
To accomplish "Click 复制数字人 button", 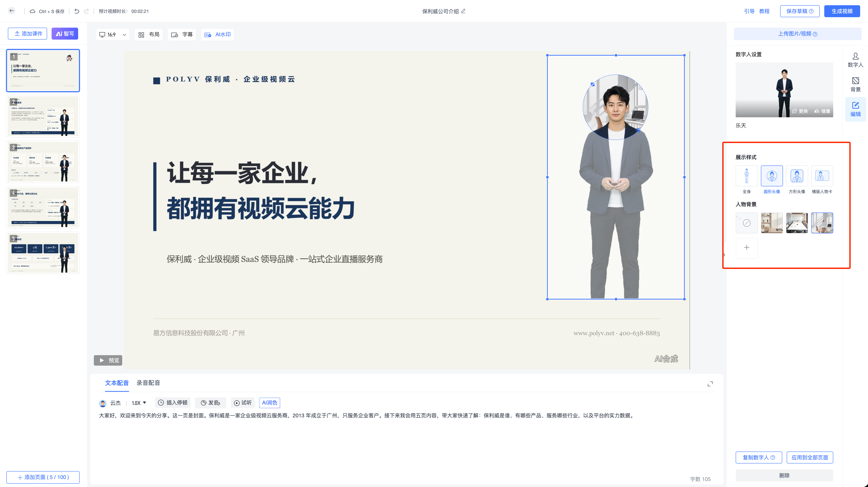I will click(758, 457).
